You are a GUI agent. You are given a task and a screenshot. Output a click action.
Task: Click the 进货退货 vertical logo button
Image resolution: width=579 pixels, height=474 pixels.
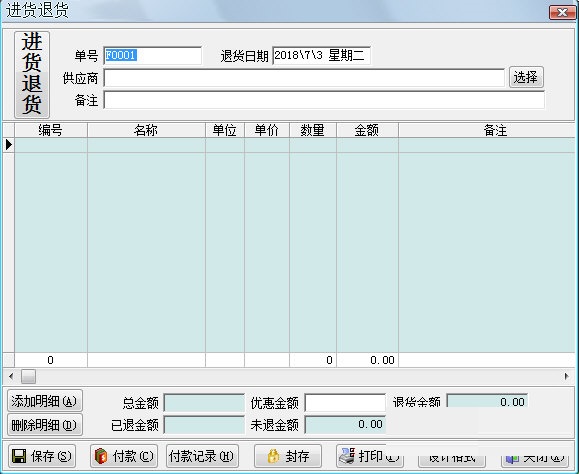[32, 75]
